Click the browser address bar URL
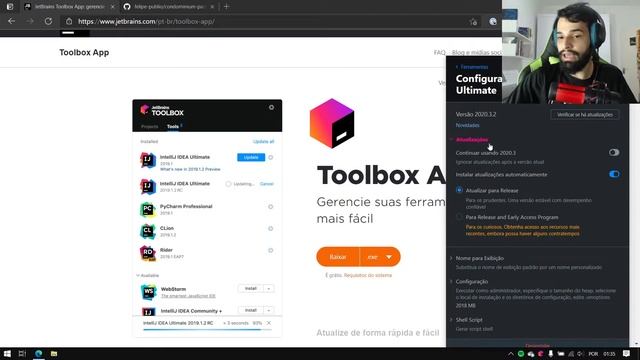The width and height of the screenshot is (640, 360). click(146, 22)
